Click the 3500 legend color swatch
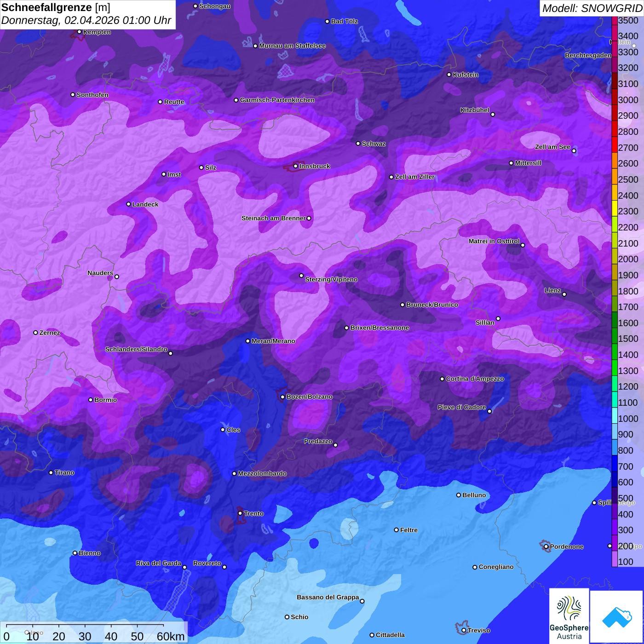Viewport: 644px width, 644px height. [615, 20]
